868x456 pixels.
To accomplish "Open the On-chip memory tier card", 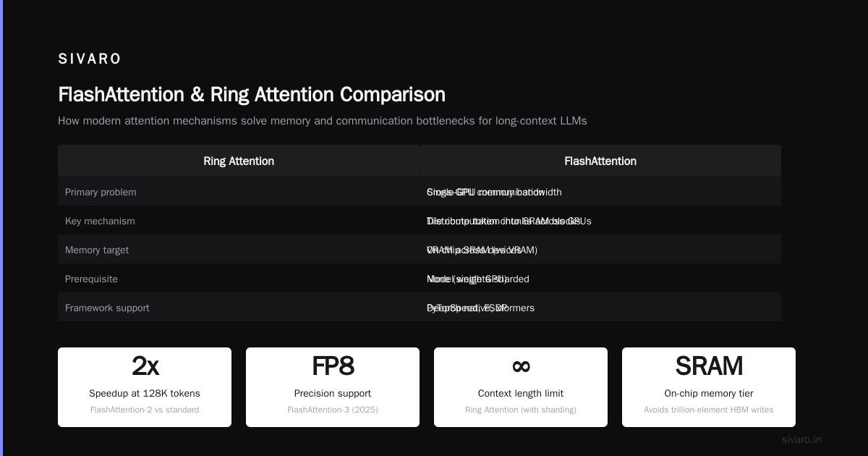I will [x=709, y=387].
